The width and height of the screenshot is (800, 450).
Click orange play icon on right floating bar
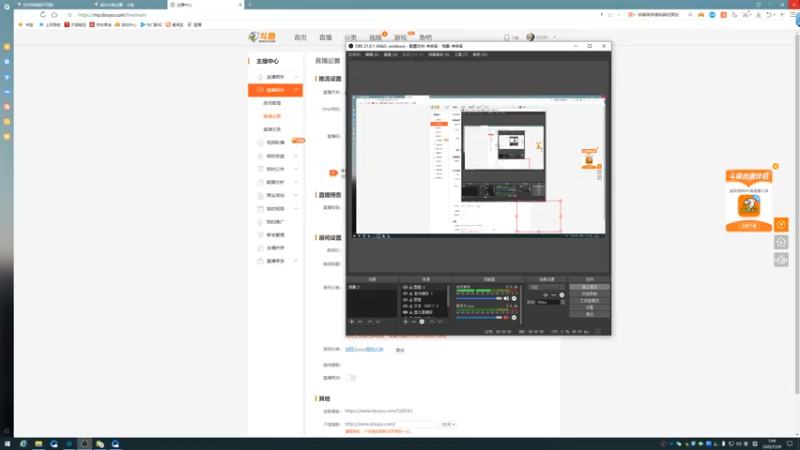click(x=781, y=224)
